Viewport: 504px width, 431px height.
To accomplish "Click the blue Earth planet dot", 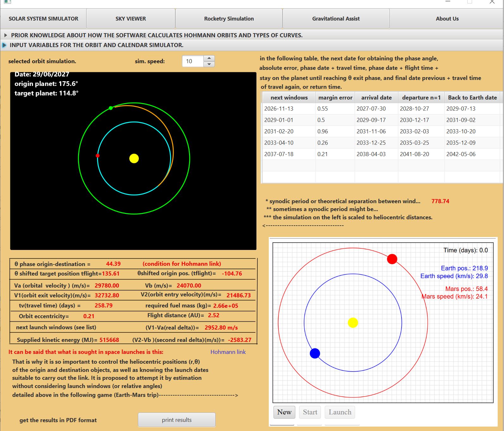I will [315, 353].
